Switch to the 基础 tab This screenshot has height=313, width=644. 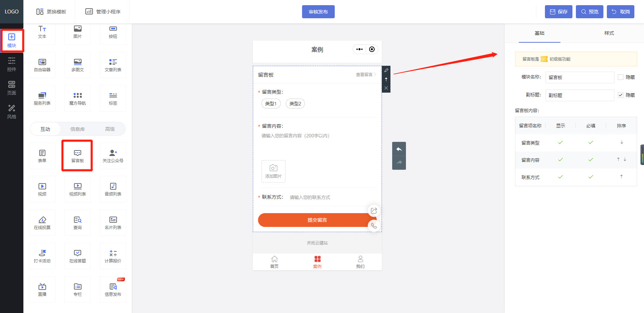point(539,33)
